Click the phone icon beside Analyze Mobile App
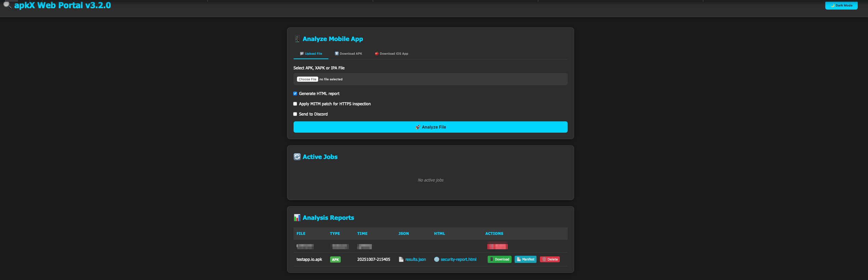The height and width of the screenshot is (280, 868). pyautogui.click(x=297, y=39)
